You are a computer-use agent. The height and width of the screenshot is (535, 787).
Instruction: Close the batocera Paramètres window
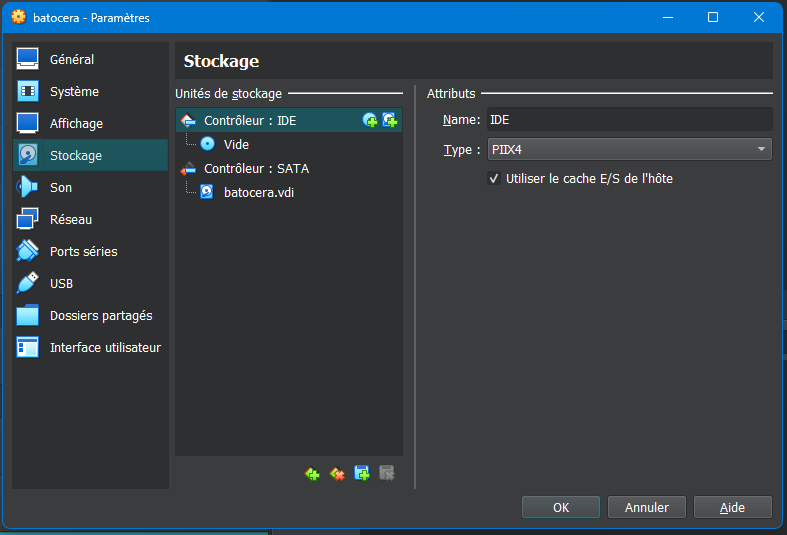759,18
